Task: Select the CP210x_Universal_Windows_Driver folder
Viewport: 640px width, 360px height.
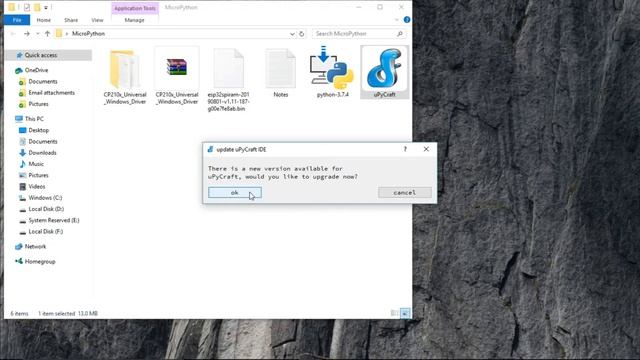Action: click(125, 77)
